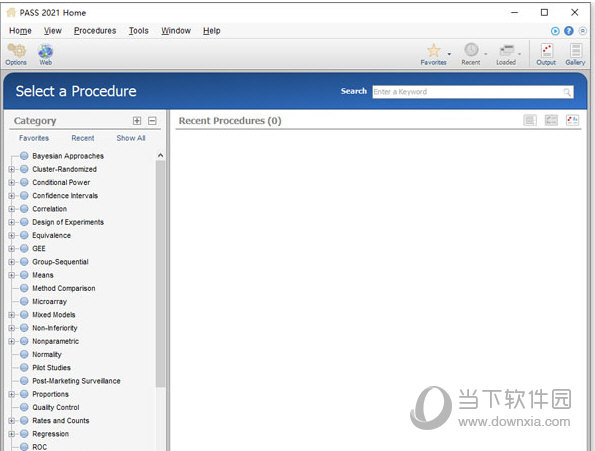Collapse all categories with minus icon
This screenshot has height=451, width=595.
(152, 121)
